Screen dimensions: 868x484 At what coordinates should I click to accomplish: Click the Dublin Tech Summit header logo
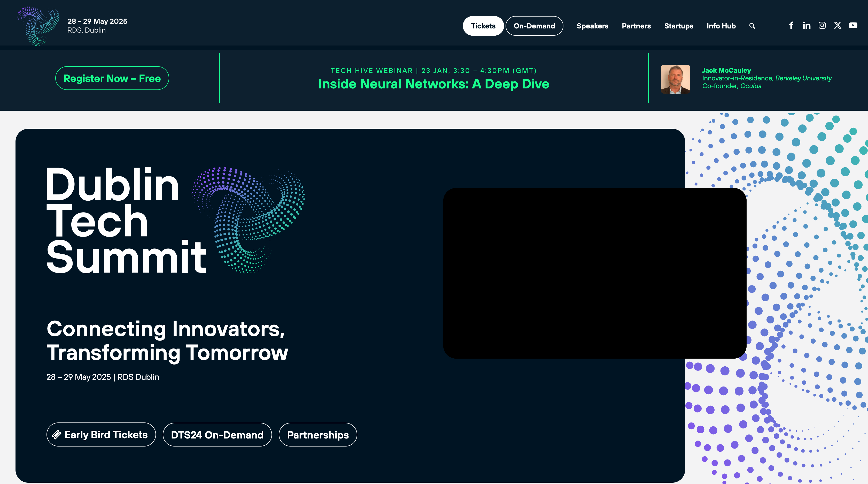click(x=38, y=26)
